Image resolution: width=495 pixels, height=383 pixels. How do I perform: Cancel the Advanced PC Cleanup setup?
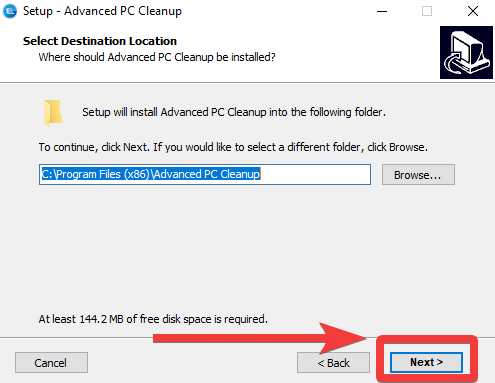tap(51, 363)
